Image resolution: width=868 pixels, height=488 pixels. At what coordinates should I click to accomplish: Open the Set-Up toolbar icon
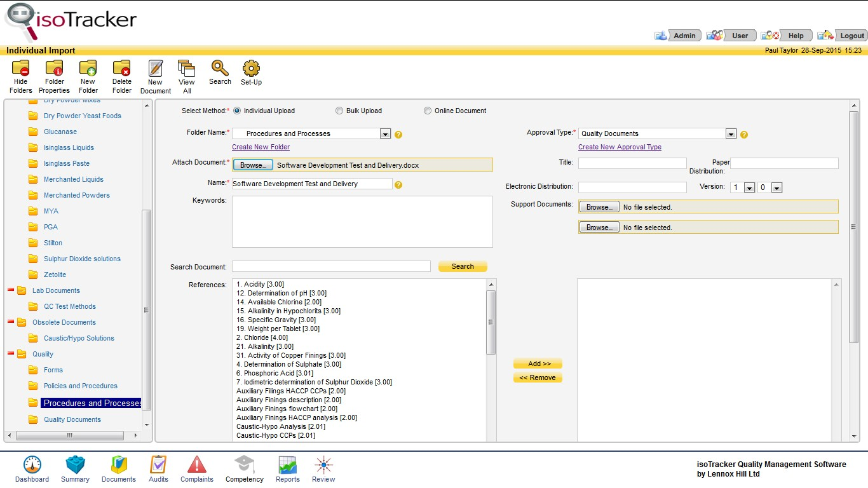[250, 70]
